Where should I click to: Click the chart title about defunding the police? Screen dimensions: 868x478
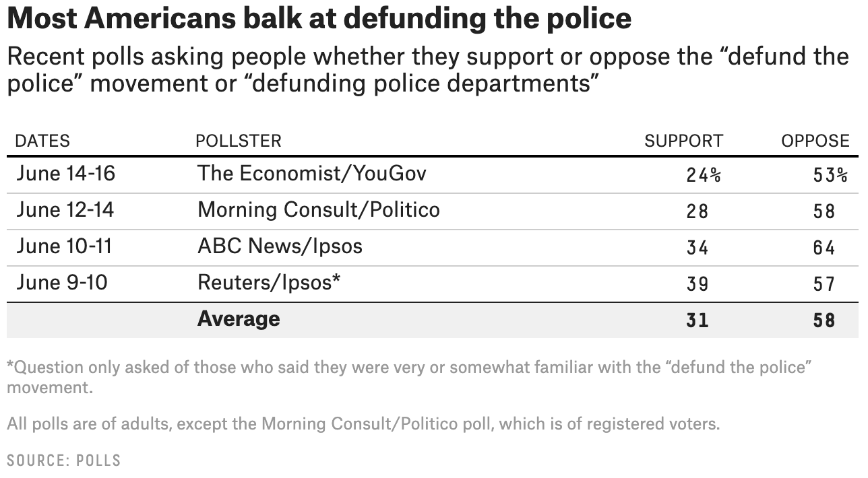click(x=319, y=19)
